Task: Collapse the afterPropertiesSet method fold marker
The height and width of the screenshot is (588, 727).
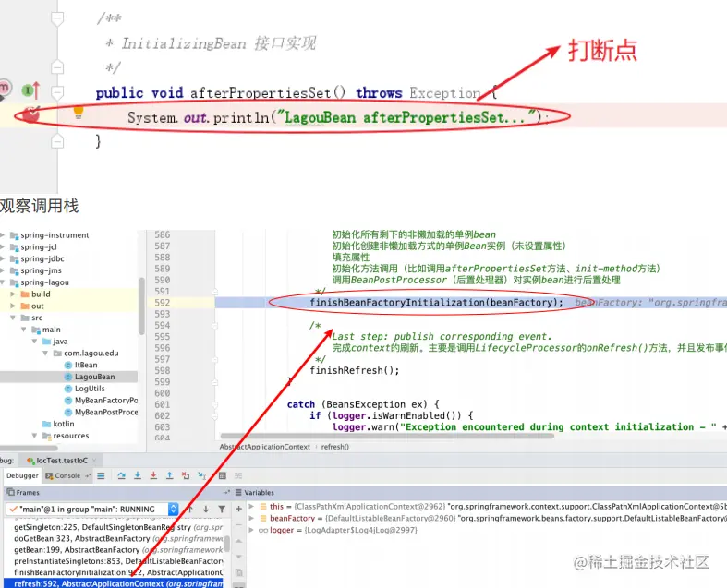Action: pyautogui.click(x=57, y=92)
